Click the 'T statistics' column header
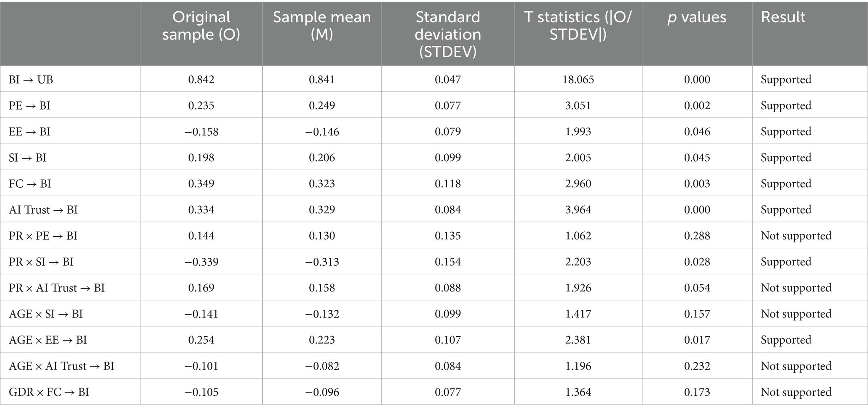 (x=578, y=26)
